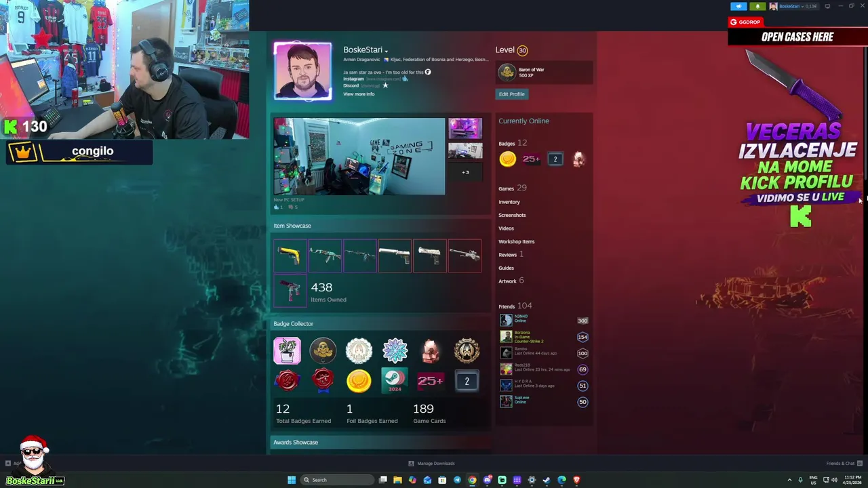Open the fifth item showcase pistol

(x=430, y=256)
